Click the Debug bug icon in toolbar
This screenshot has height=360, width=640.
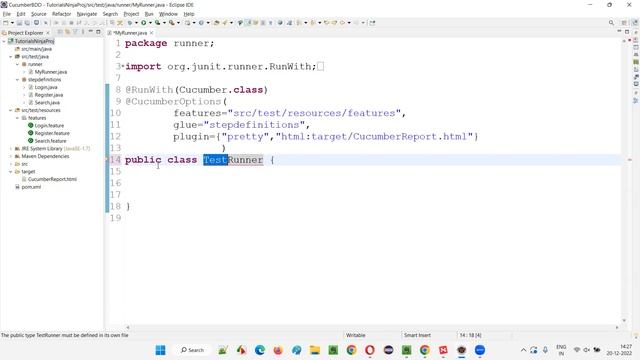pos(130,23)
